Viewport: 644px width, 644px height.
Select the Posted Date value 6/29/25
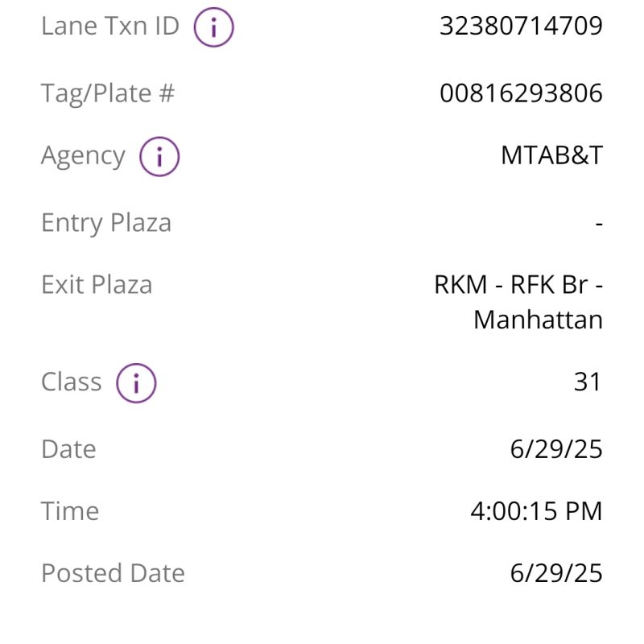[556, 573]
